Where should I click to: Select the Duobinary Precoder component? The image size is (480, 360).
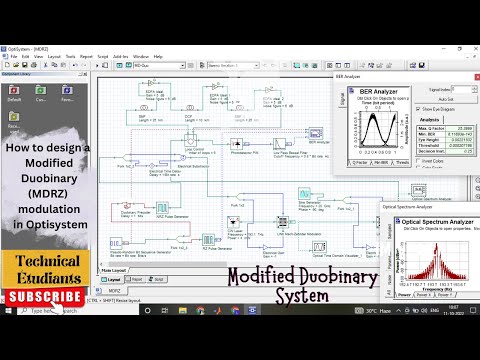[127, 206]
